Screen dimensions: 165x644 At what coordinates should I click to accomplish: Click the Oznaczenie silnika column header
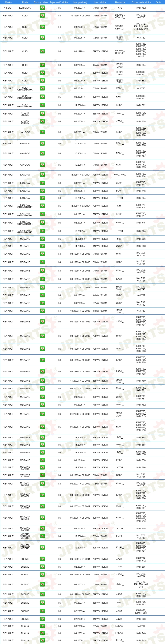tap(141, 2)
